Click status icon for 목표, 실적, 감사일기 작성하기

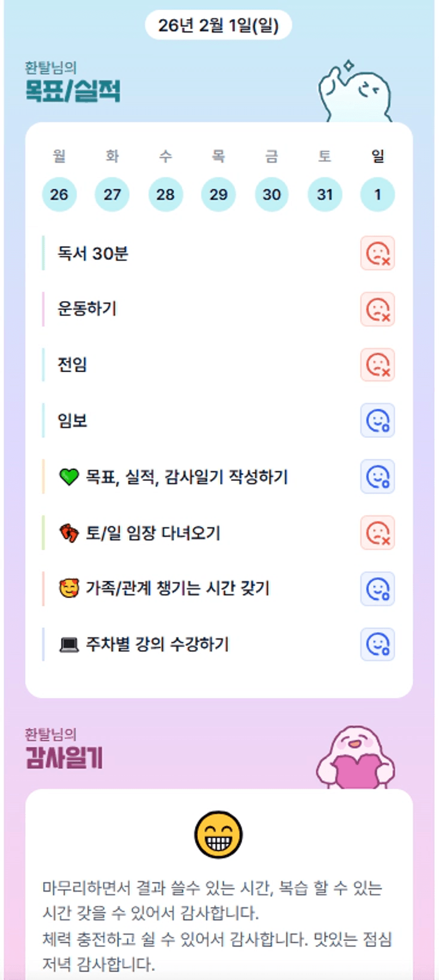tap(377, 477)
